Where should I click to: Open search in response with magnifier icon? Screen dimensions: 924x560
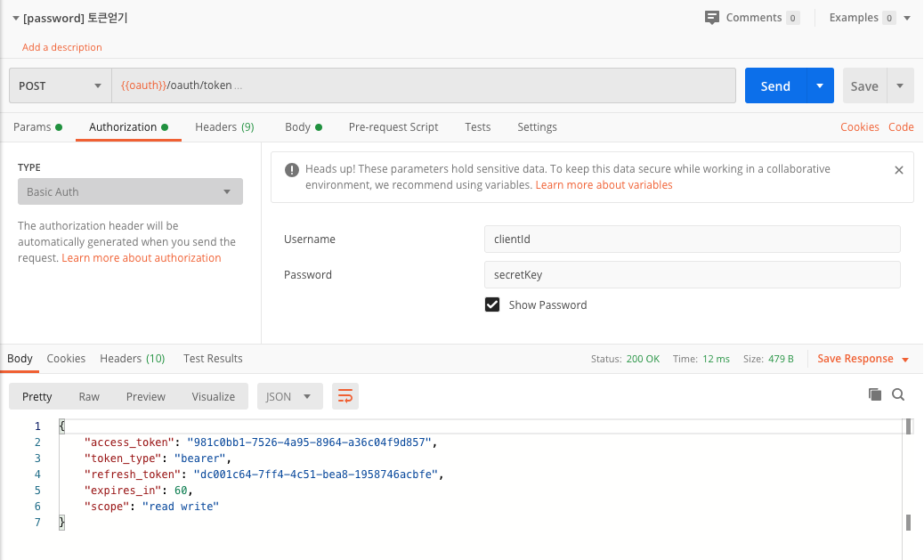coord(898,394)
